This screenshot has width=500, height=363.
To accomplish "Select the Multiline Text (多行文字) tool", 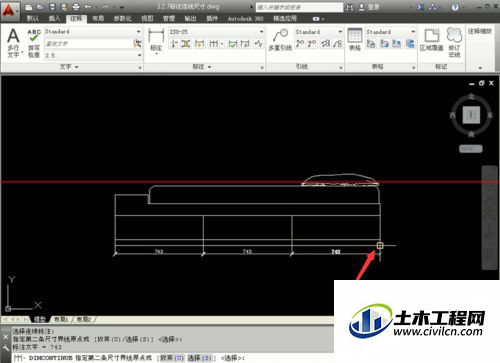I will point(13,43).
